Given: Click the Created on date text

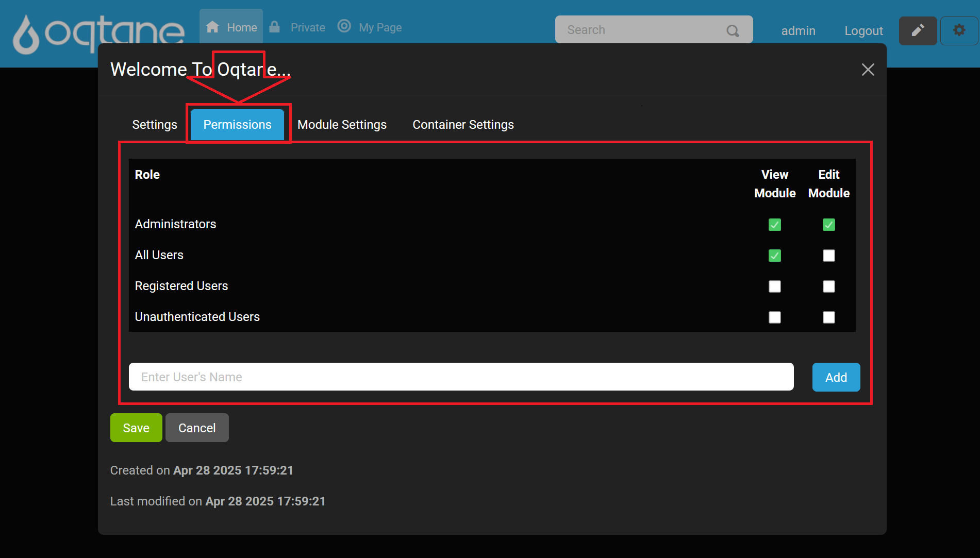Looking at the screenshot, I should [x=202, y=470].
